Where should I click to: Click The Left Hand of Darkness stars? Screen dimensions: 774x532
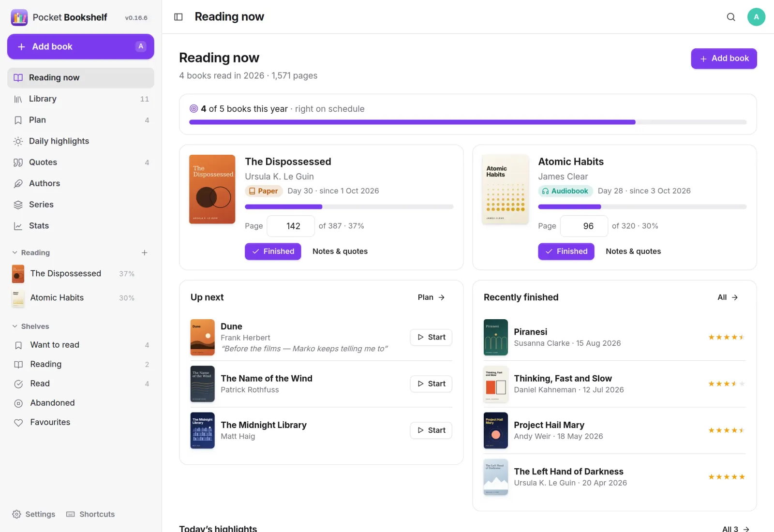coord(726,477)
